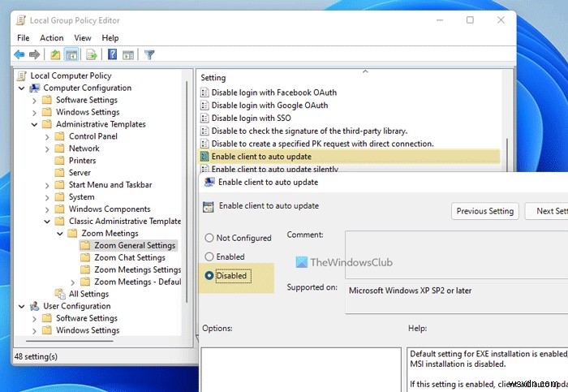
Task: Open the Action menu
Action: coord(51,38)
